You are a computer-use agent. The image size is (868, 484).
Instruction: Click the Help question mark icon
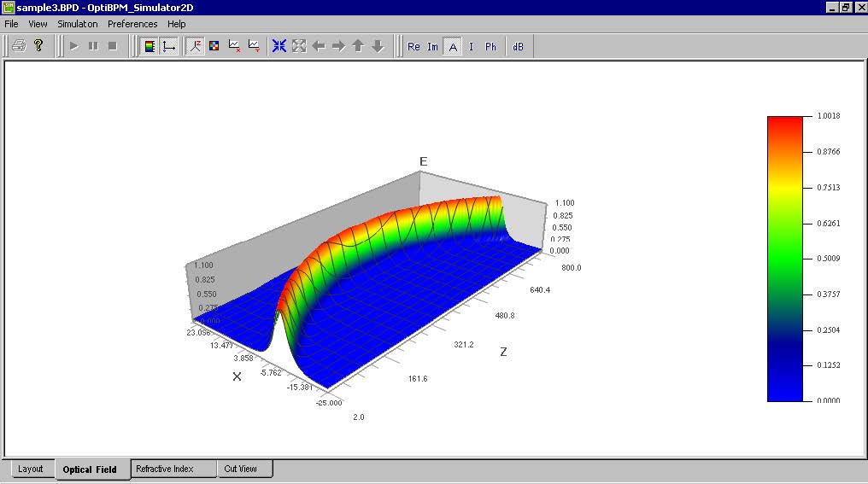click(x=38, y=46)
